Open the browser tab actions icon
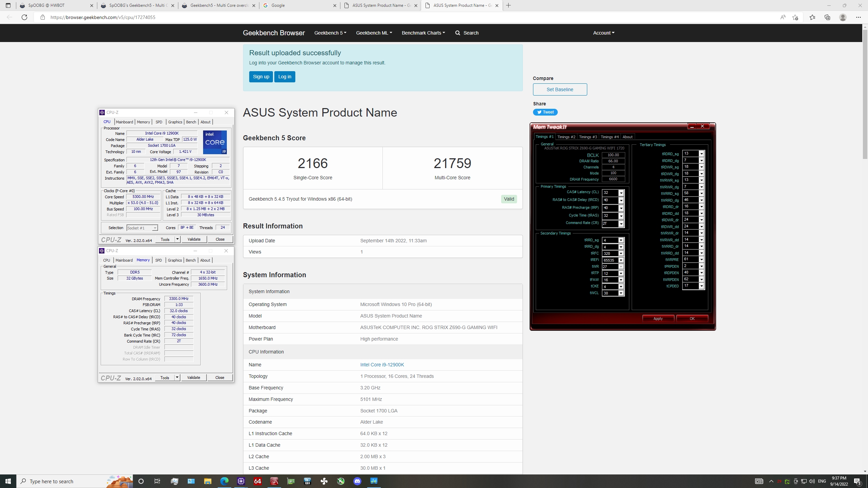Image resolution: width=868 pixels, height=488 pixels. 8,5
